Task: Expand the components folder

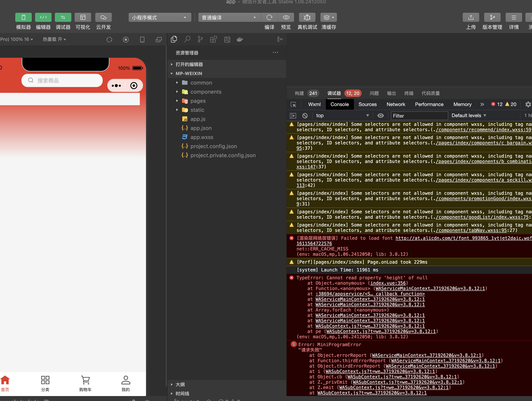Action: pyautogui.click(x=227, y=92)
